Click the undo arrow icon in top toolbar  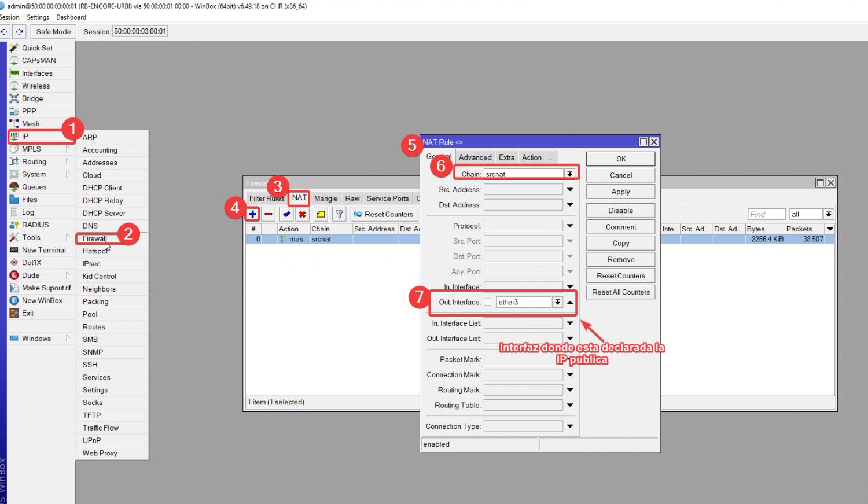(x=4, y=32)
